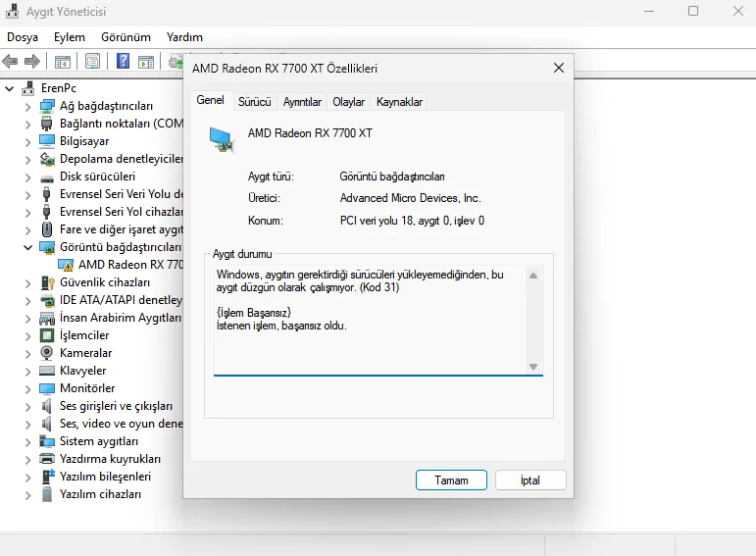756x556 pixels.
Task: Switch to the Kaynaklar tab
Action: coord(399,102)
